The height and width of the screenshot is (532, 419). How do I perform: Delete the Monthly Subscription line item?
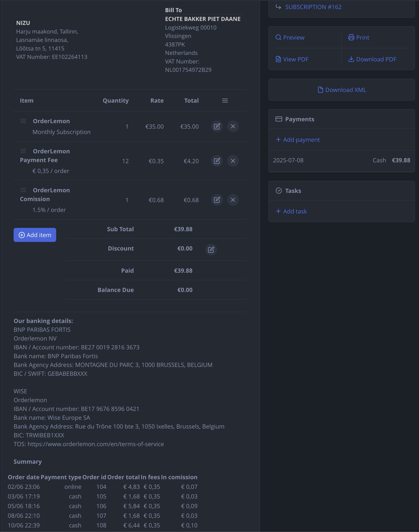(x=233, y=126)
